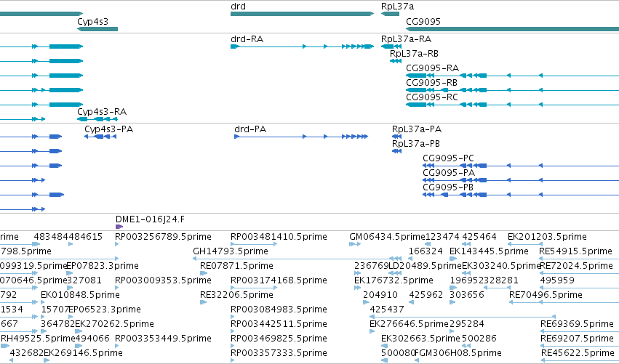Select the CG9095 gene bar

click(512, 29)
